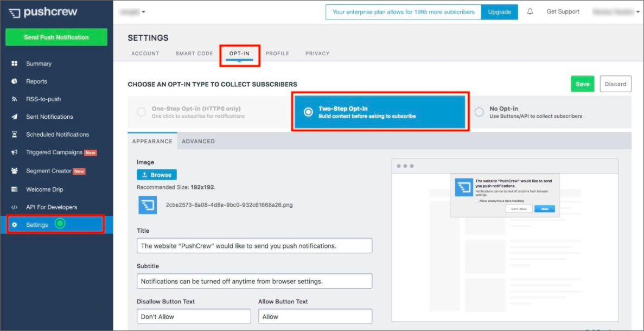Discard the opt-in changes

(615, 84)
